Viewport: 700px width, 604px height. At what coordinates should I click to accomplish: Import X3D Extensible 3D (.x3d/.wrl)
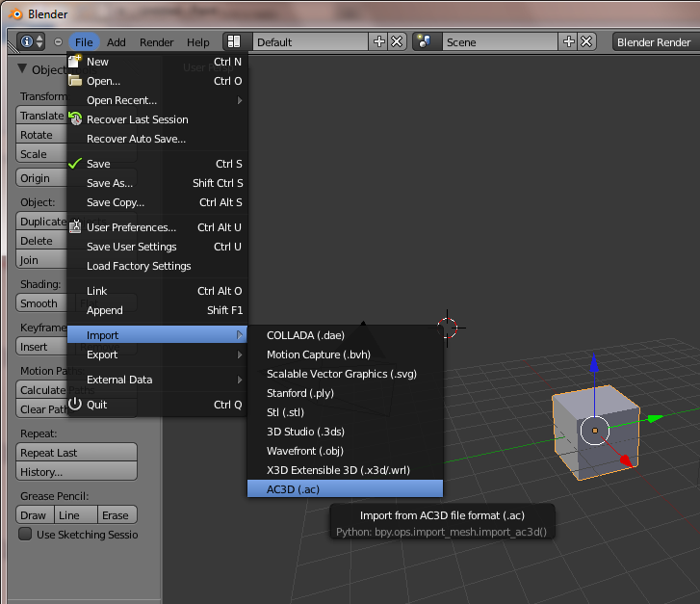click(x=345, y=469)
